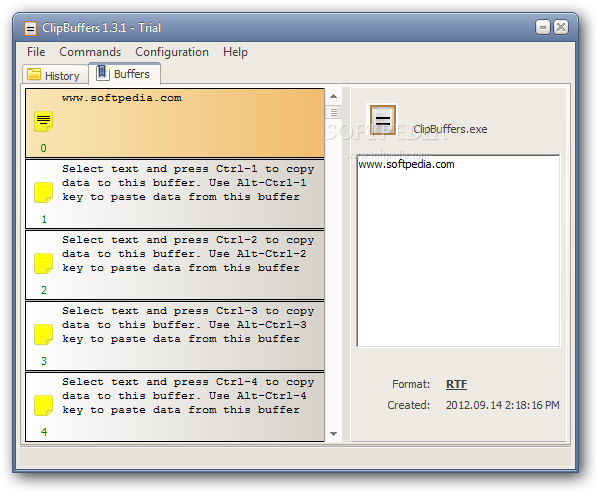Image resolution: width=599 pixels, height=493 pixels.
Task: Click the Created date 2012.09.14 2:18:16 PM
Action: point(502,405)
